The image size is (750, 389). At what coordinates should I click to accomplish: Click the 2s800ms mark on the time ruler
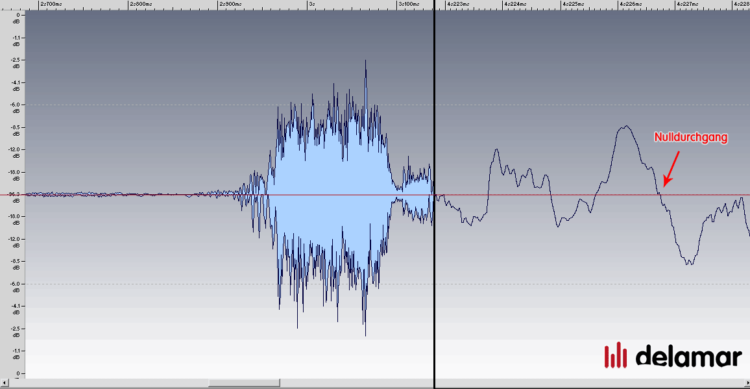[141, 4]
